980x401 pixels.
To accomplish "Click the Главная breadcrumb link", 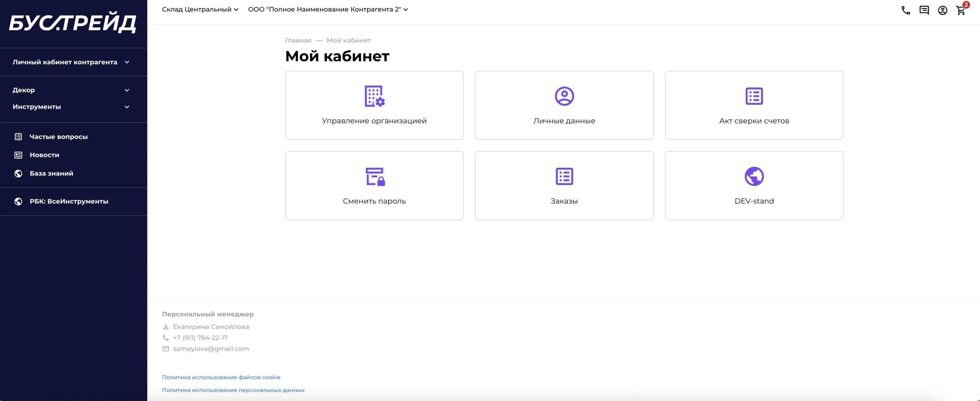I will (x=298, y=40).
